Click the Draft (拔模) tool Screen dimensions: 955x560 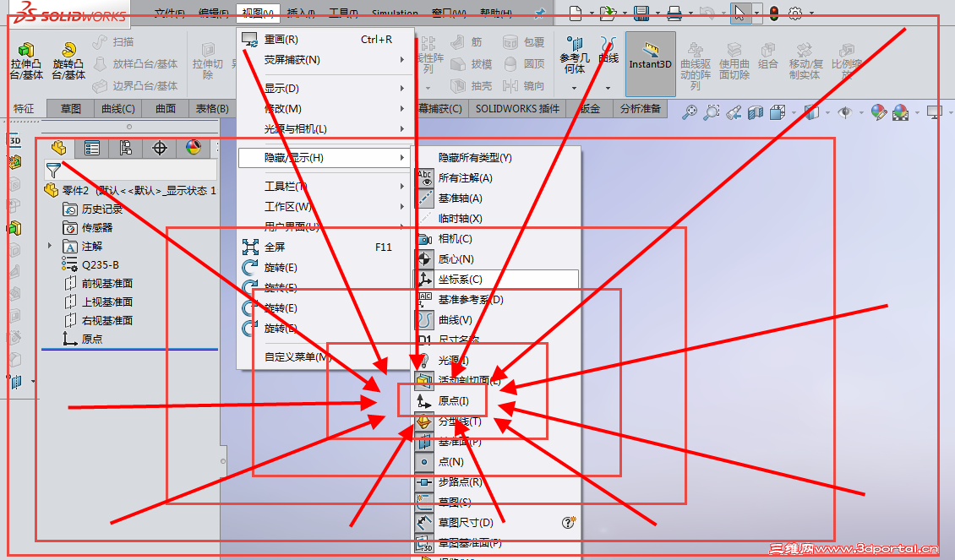(x=472, y=64)
